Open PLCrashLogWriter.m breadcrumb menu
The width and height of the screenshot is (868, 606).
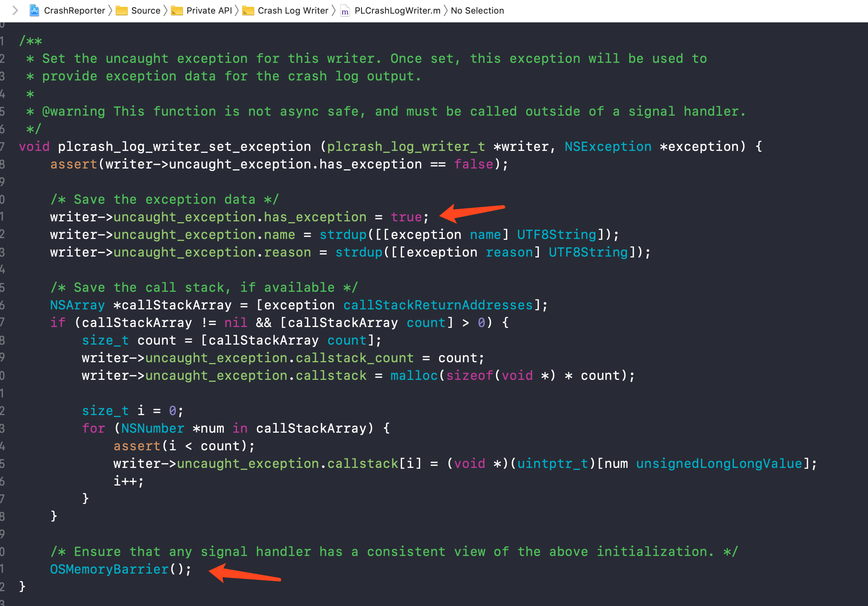pos(398,10)
